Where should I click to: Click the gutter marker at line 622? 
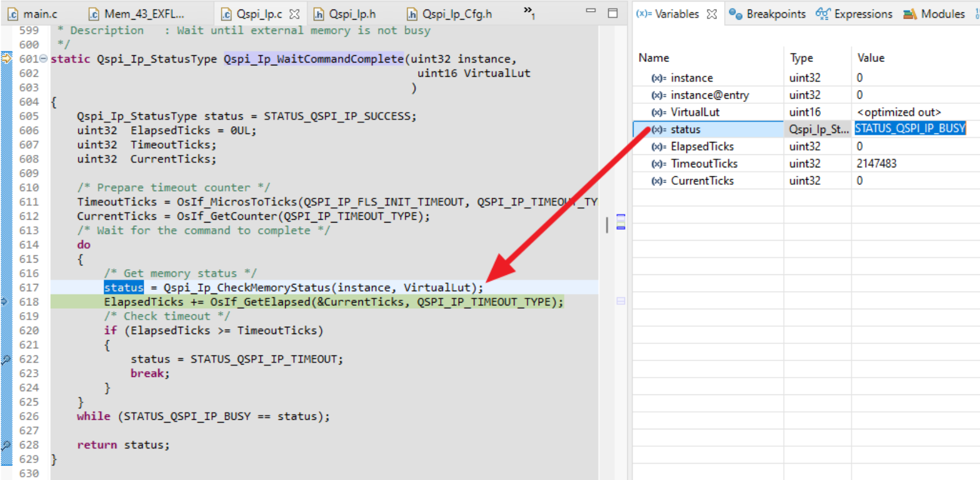click(6, 359)
